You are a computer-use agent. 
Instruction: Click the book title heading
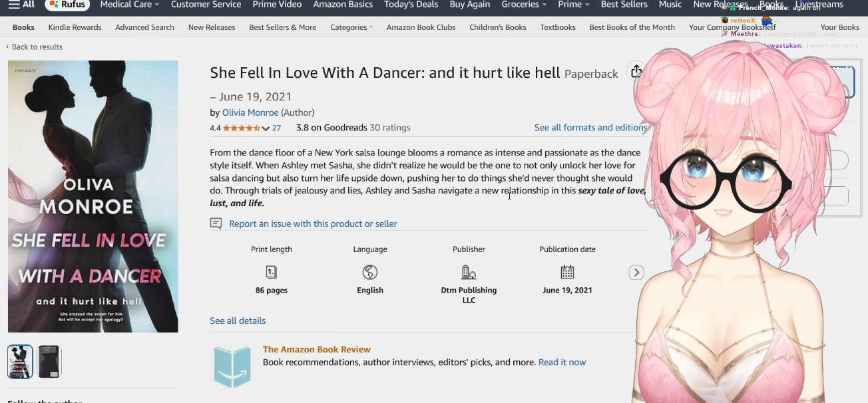[385, 72]
